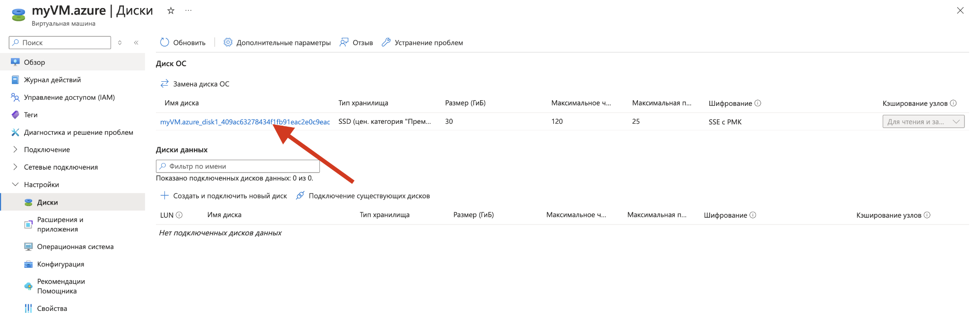Screen dimensions: 980x318
Task: Collapse the Настройки section
Action: pos(15,185)
